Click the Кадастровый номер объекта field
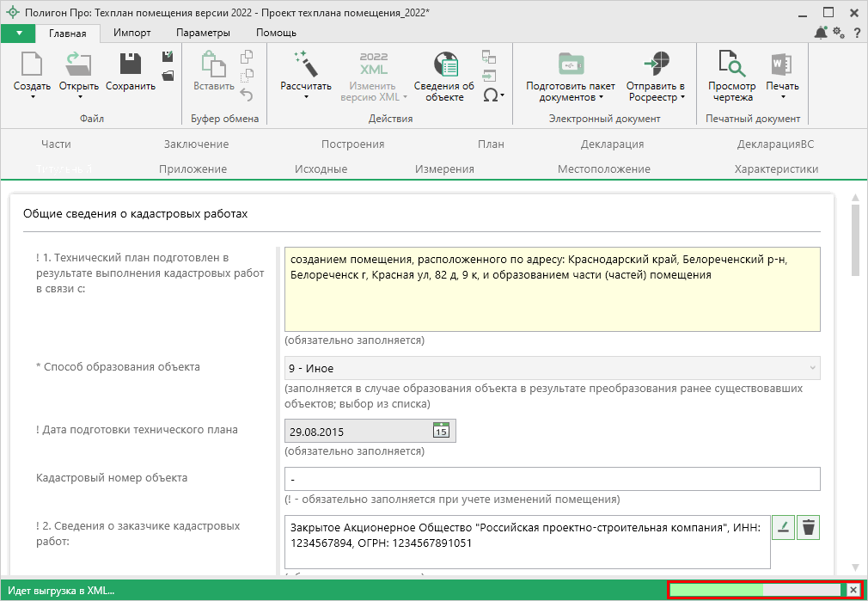 [552, 479]
